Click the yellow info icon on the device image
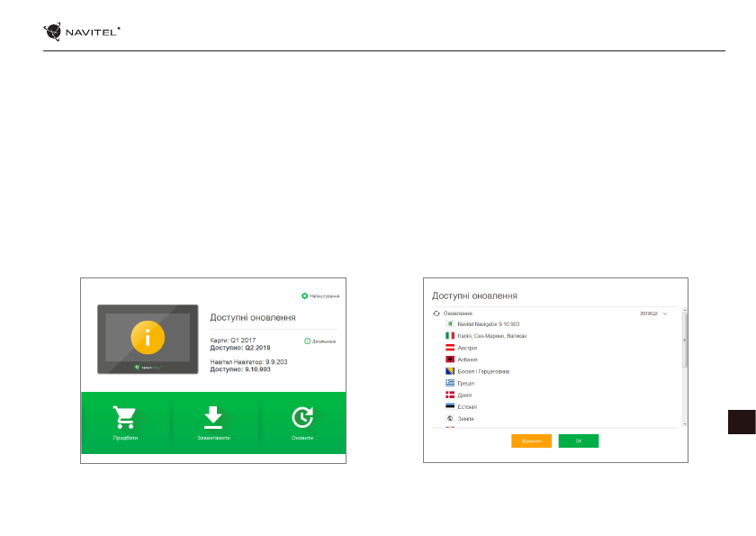756x536 pixels. [148, 338]
